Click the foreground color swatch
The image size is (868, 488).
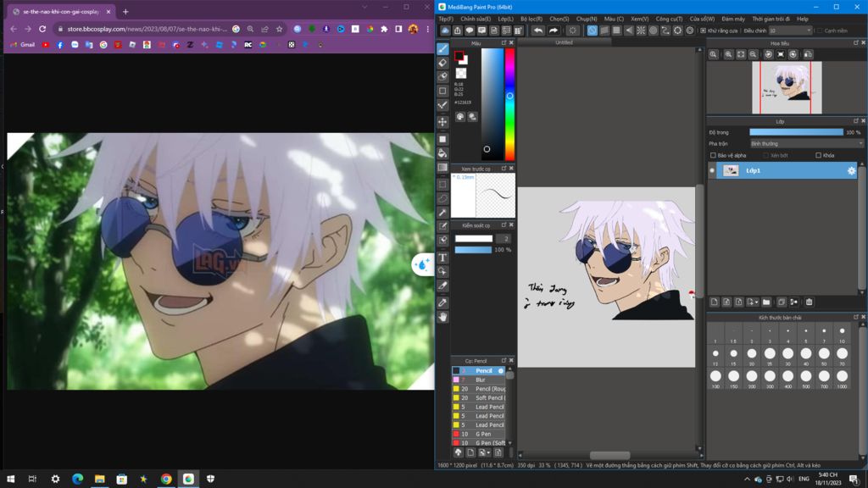(x=459, y=55)
